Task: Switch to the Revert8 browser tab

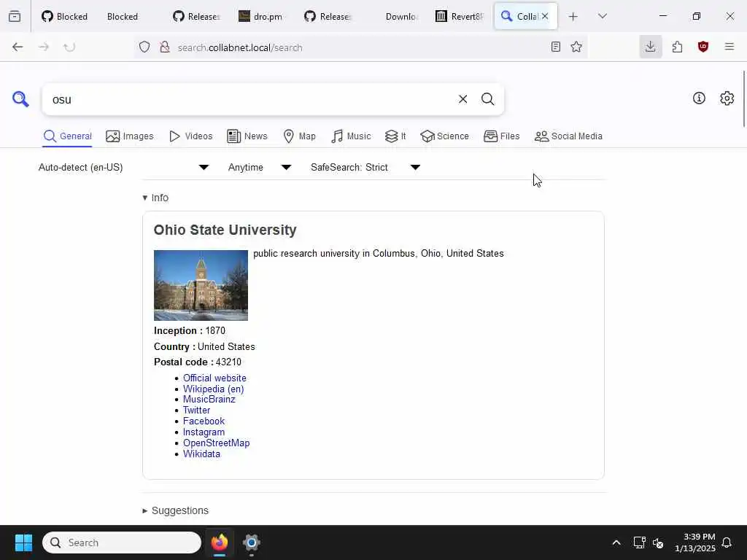Action: [460, 16]
